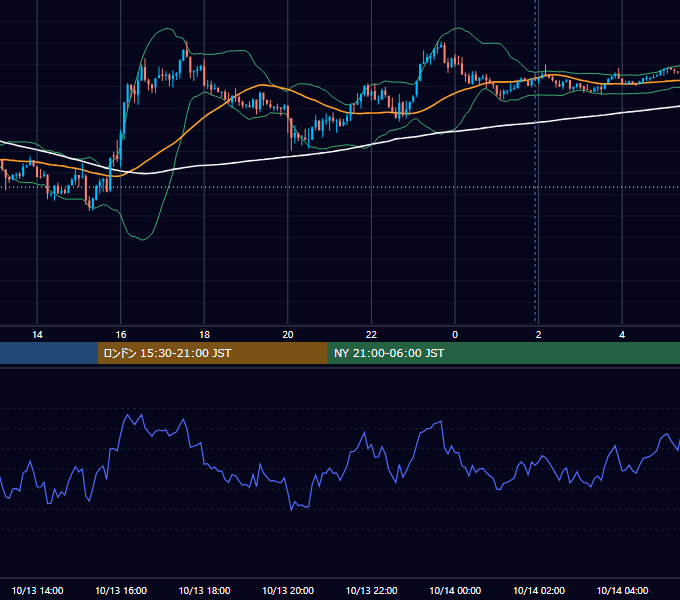This screenshot has height=600, width=680.
Task: Click the '10/13 16:00' date label
Action: tap(121, 590)
